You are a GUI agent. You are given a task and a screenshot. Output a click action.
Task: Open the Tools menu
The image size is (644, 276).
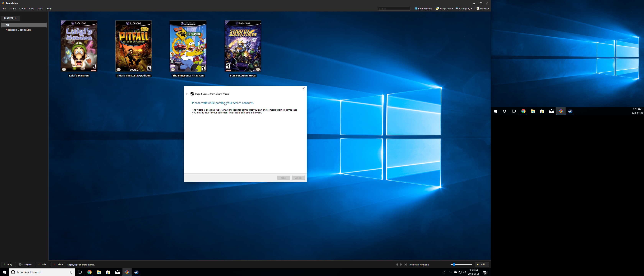40,8
